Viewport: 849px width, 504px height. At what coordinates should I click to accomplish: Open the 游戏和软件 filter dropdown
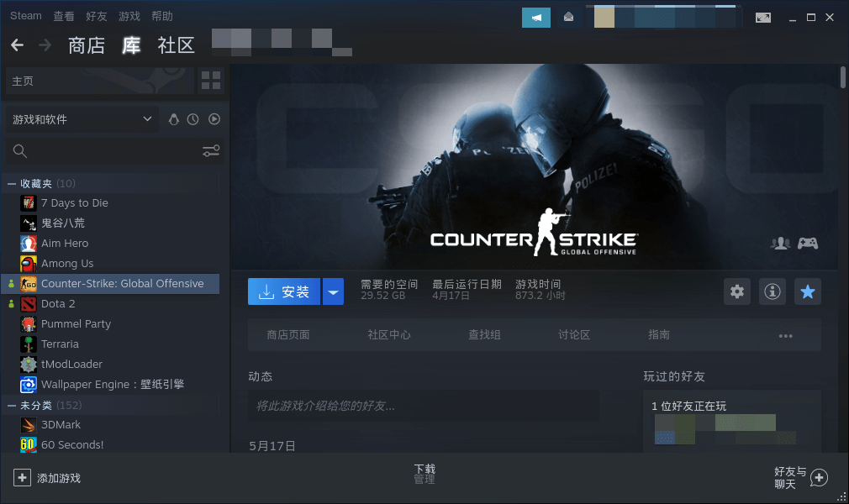(82, 119)
